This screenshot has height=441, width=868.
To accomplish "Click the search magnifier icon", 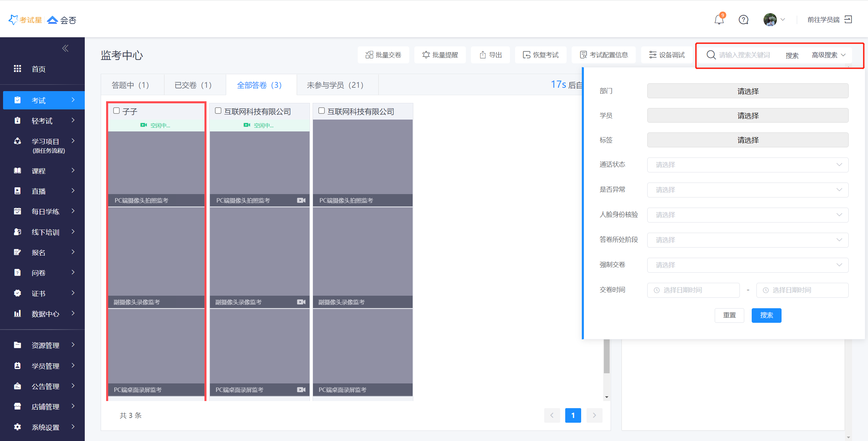I will tap(711, 55).
